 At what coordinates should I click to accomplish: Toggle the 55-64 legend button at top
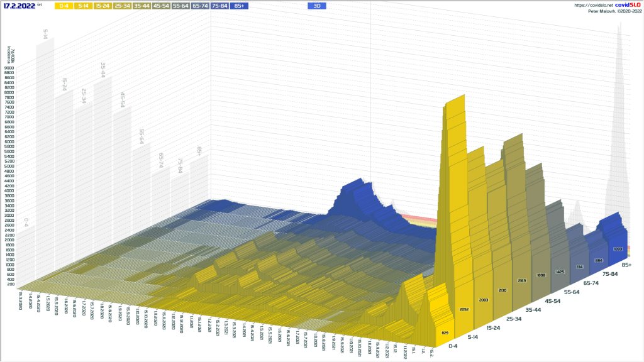click(180, 6)
